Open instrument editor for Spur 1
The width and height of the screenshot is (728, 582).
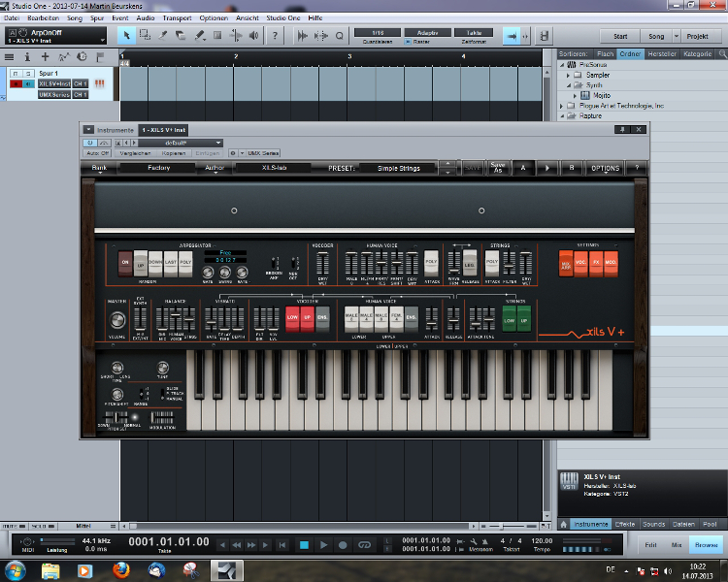tap(99, 83)
